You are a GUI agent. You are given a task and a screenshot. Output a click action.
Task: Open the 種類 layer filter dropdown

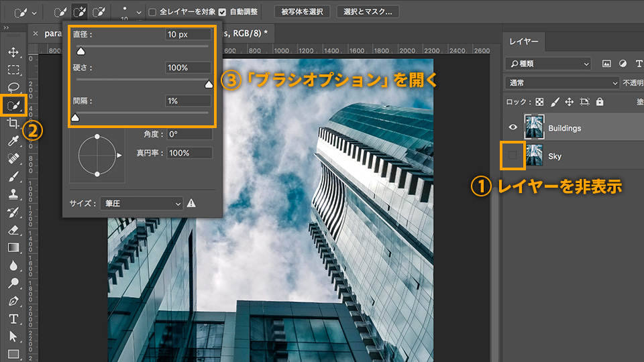click(548, 64)
